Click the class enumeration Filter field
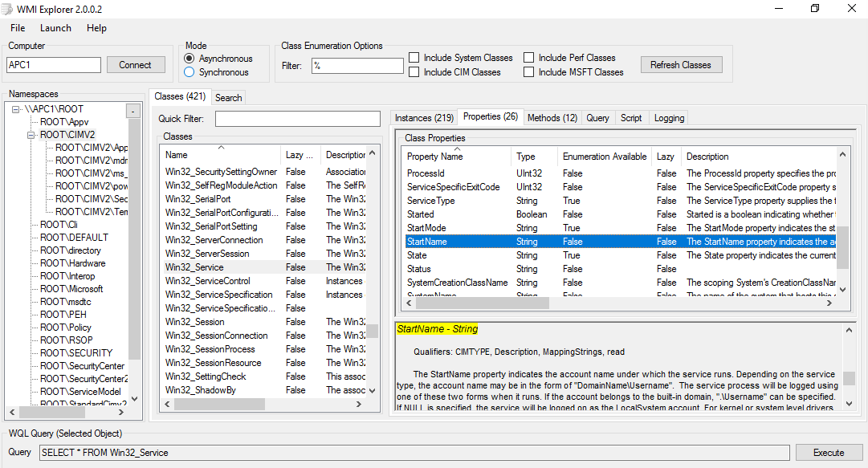The width and height of the screenshot is (868, 468). click(x=357, y=65)
